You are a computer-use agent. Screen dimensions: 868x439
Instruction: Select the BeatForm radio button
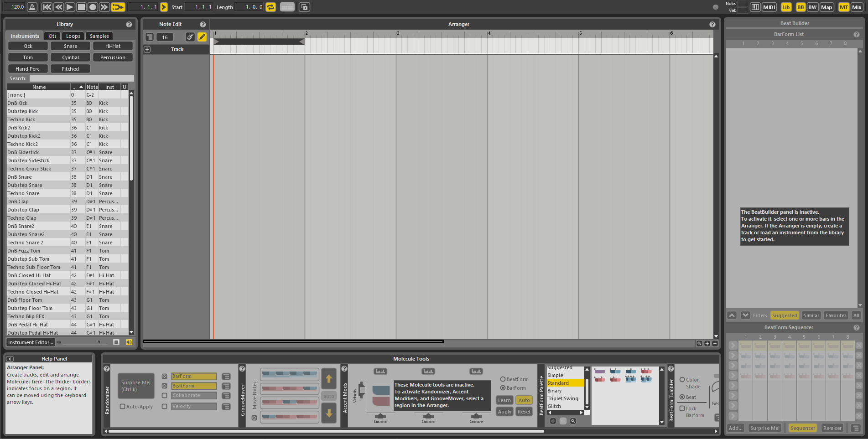pos(503,379)
